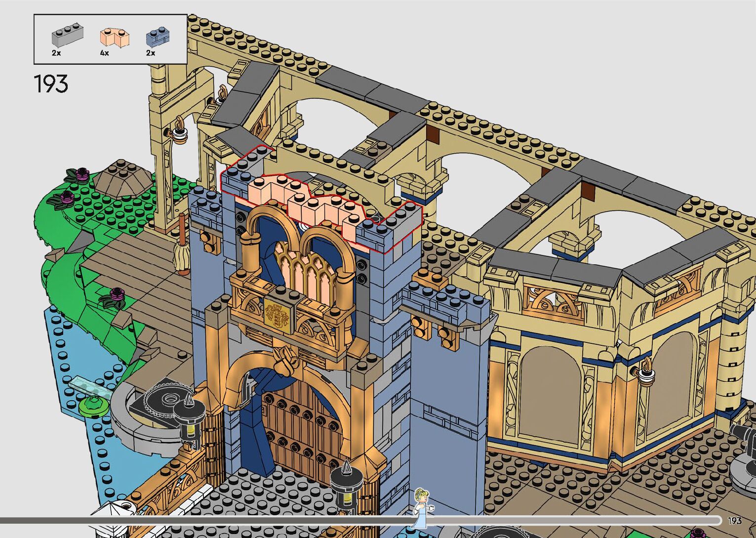Select the peach corner brick part icon
756x538 pixels.
coord(115,38)
